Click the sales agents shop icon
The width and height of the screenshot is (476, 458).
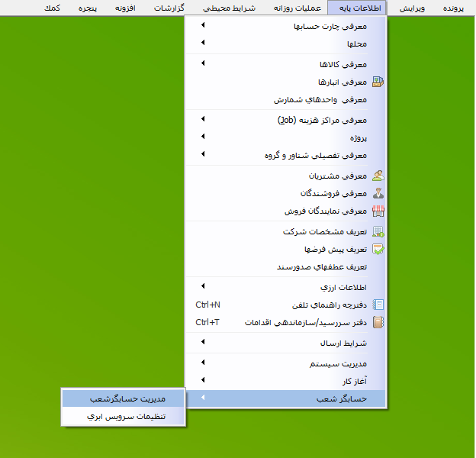coord(378,211)
